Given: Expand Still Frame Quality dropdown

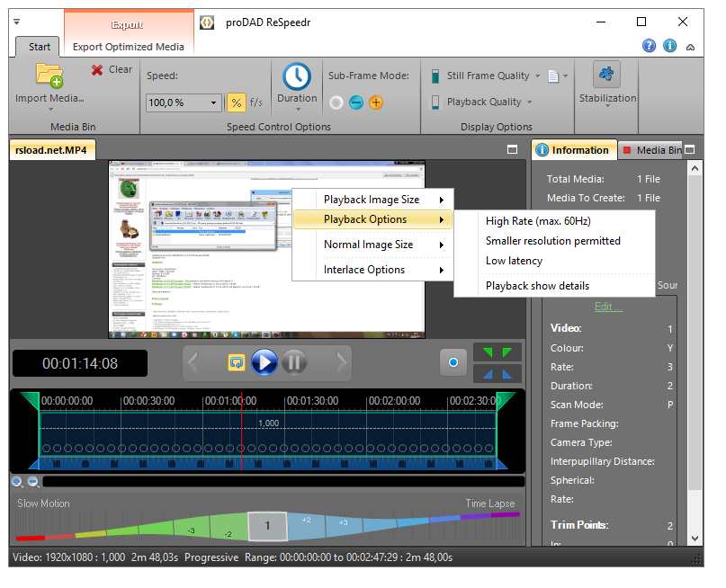Looking at the screenshot, I should pyautogui.click(x=538, y=76).
